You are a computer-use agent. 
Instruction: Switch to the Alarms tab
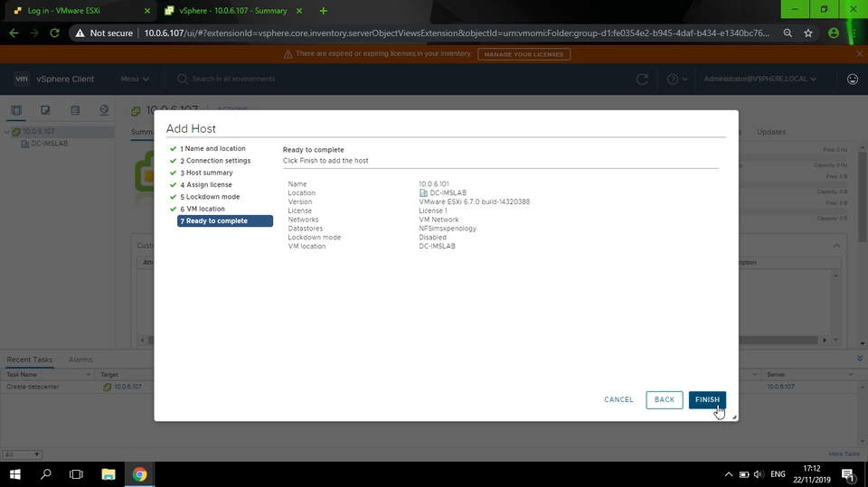(x=80, y=360)
